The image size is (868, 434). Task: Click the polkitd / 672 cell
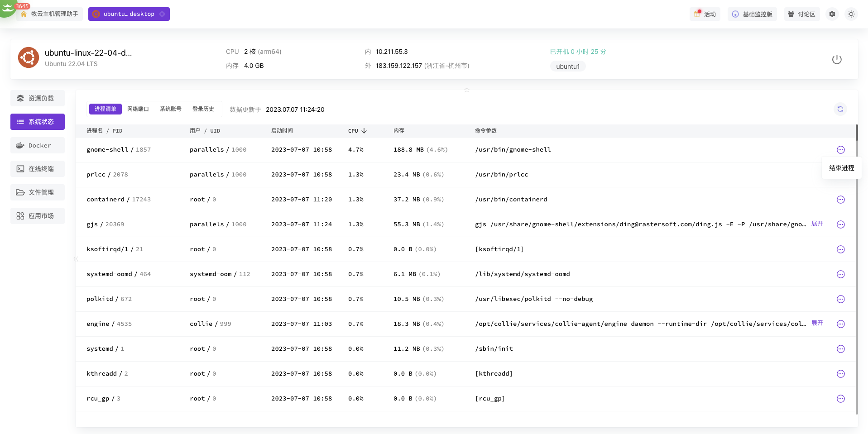109,299
